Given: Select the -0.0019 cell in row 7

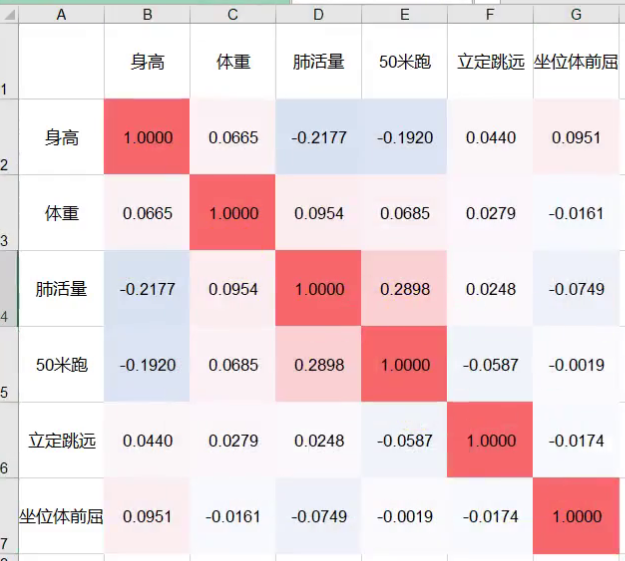Looking at the screenshot, I should coord(404,516).
